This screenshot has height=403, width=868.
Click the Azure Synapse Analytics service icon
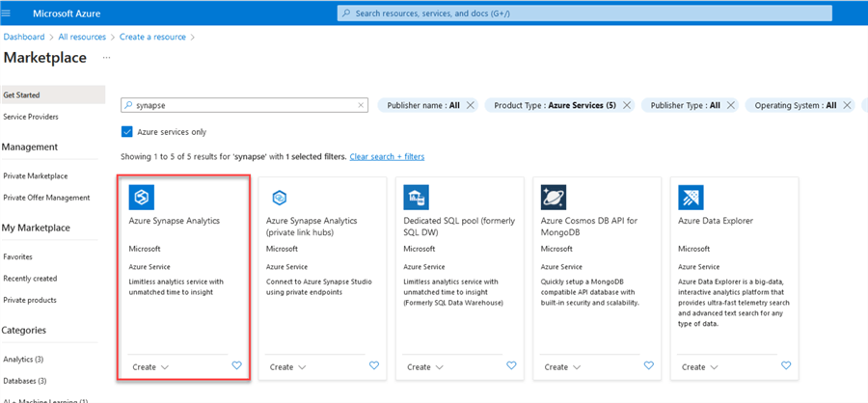pos(141,197)
